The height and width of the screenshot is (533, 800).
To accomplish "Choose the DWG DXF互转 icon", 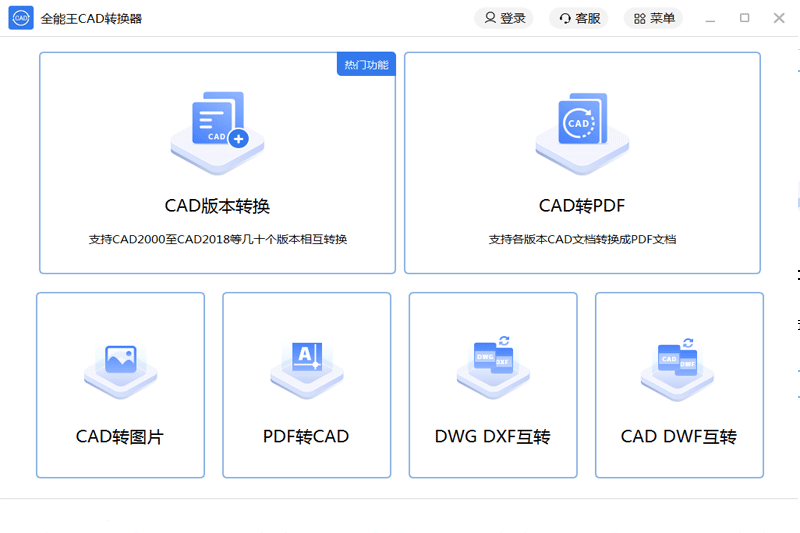I will (x=492, y=364).
